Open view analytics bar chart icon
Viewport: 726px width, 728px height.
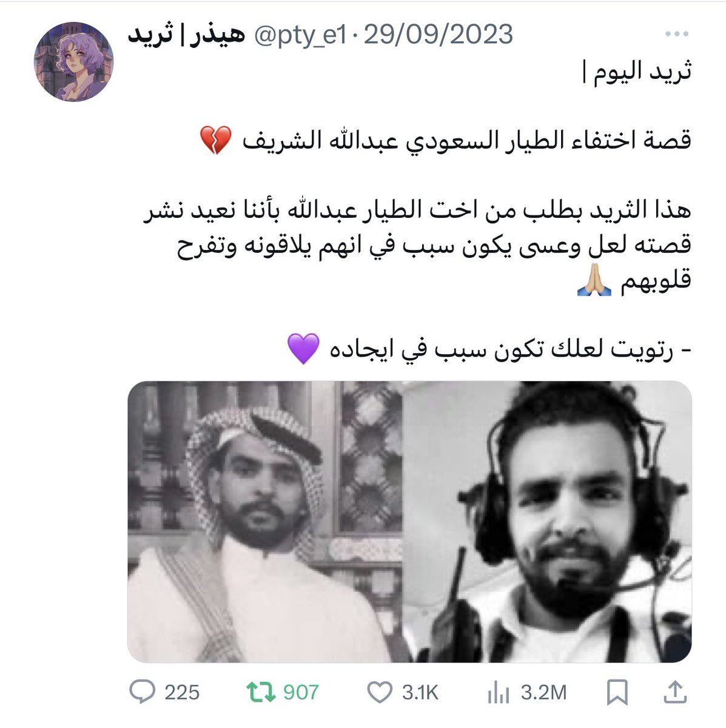[497, 692]
